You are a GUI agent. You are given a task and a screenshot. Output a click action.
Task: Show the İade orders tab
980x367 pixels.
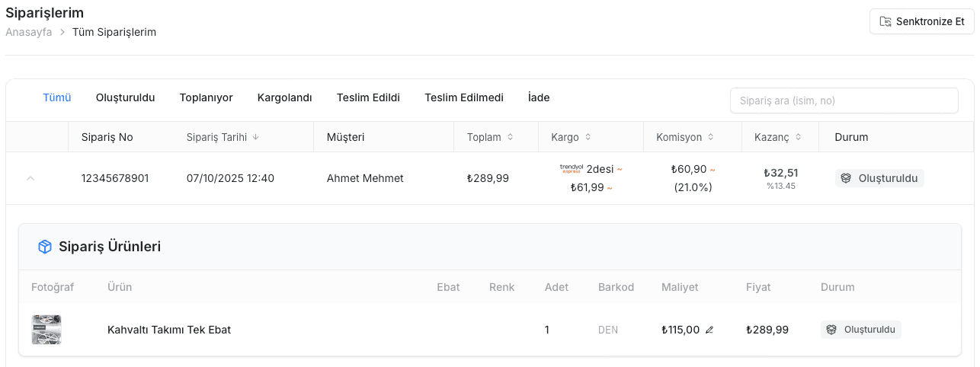point(539,97)
